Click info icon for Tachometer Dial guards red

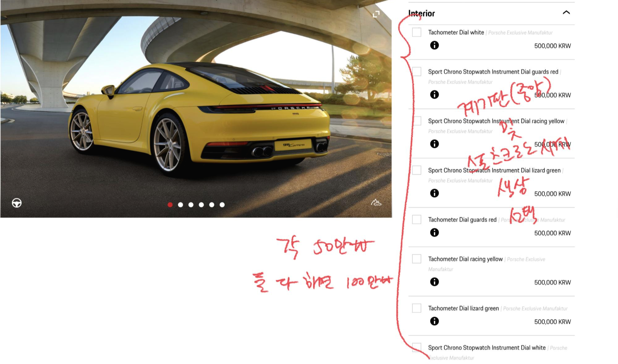tap(434, 232)
